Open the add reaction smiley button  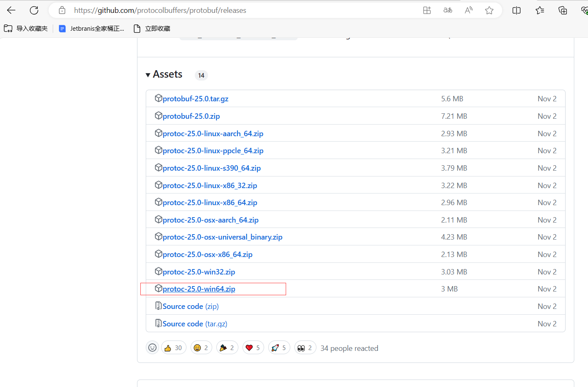pos(152,348)
